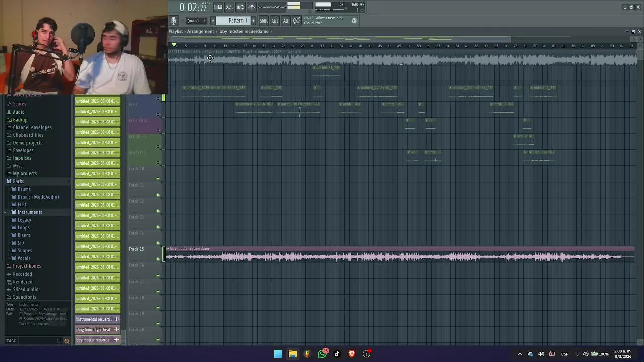
Task: Select the Vocals folder in browser
Action: pos(24,258)
